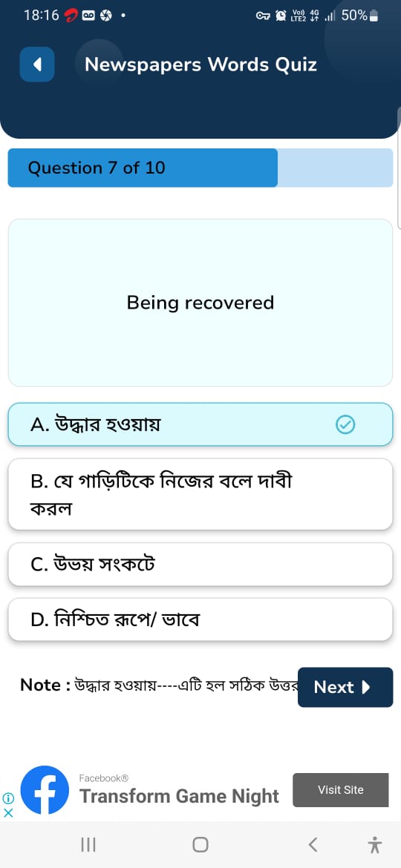This screenshot has width=401, height=868.
Task: Open the Transform Game Night ad text
Action: [180, 796]
